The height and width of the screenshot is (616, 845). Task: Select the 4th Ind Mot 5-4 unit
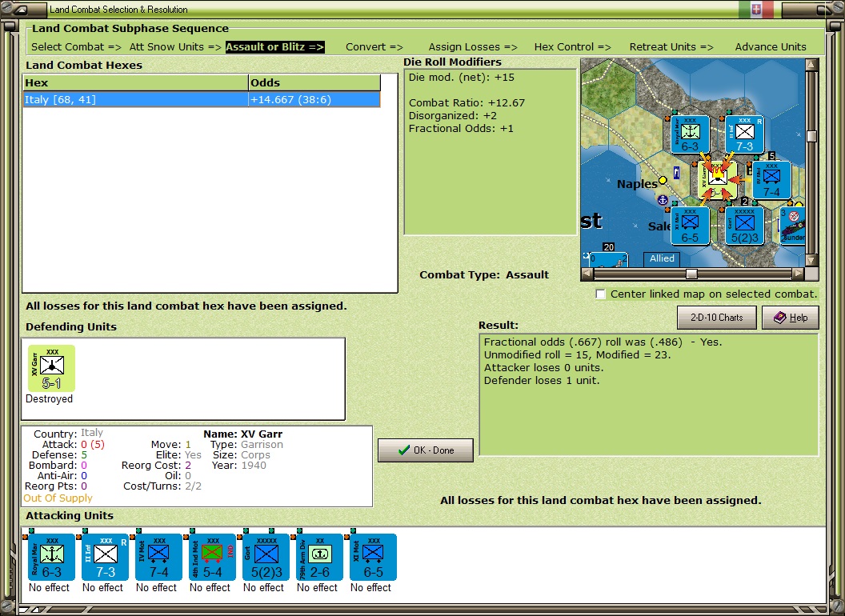pos(212,558)
